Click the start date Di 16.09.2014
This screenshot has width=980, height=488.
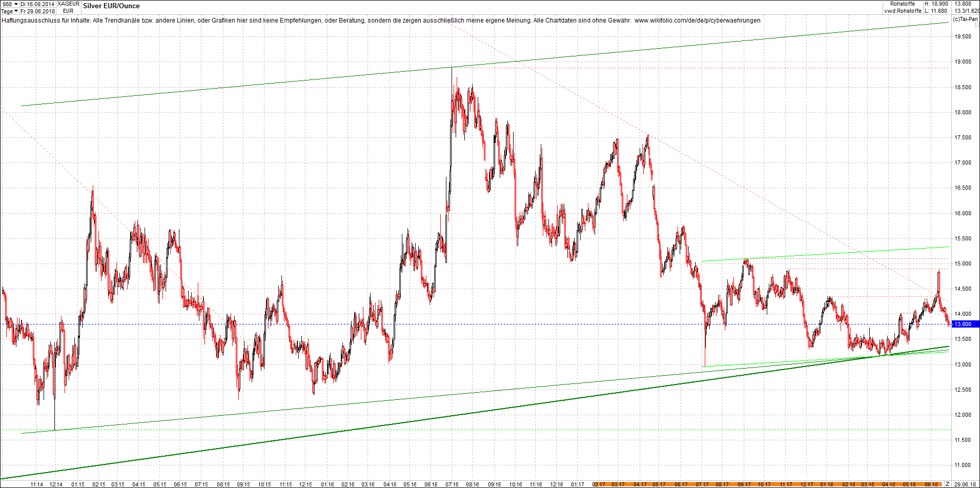(x=37, y=4)
